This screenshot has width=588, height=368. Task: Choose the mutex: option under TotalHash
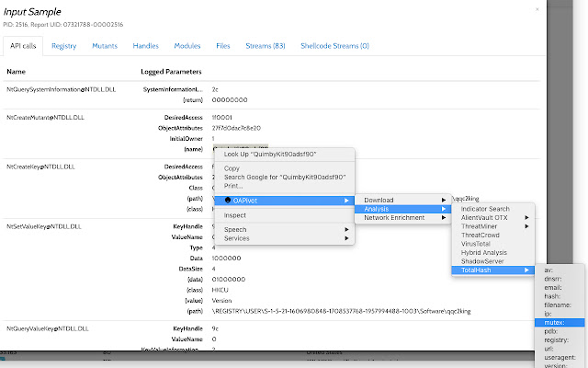553,322
